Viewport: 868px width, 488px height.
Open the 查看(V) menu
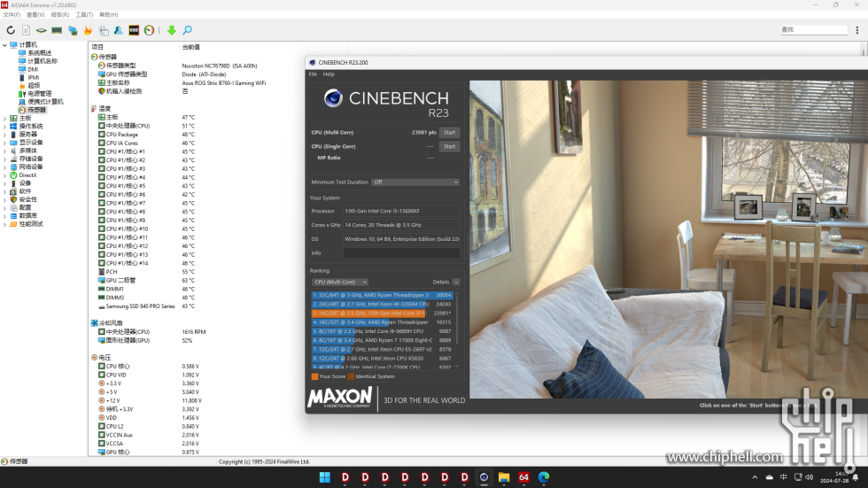[35, 15]
